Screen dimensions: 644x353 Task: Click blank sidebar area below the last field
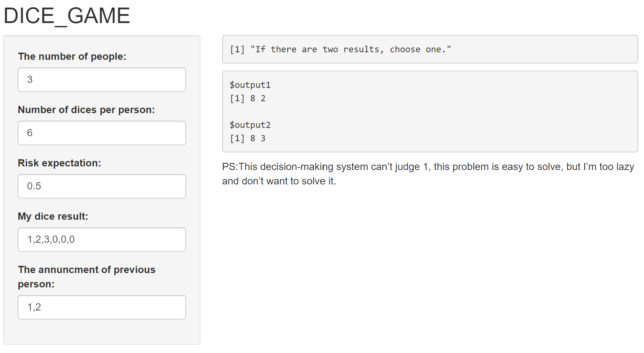click(102, 332)
